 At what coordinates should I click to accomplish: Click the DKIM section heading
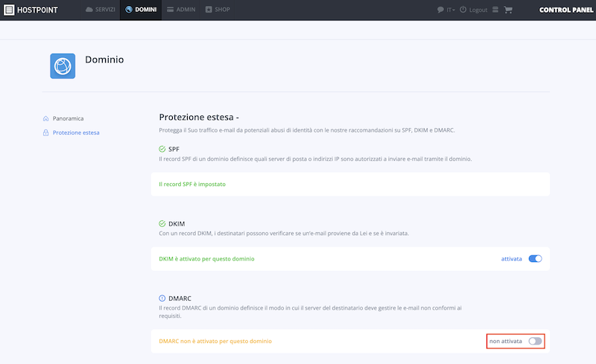tap(177, 224)
